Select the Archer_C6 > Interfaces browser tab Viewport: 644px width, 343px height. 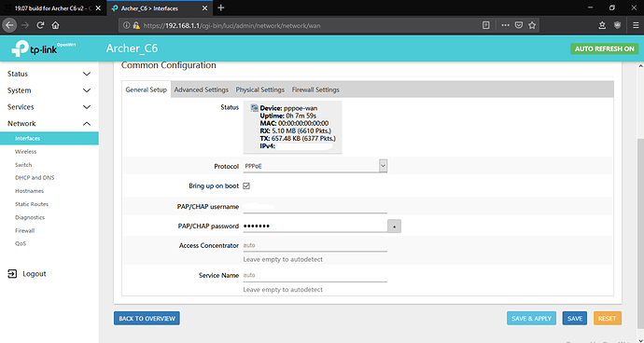pyautogui.click(x=160, y=8)
